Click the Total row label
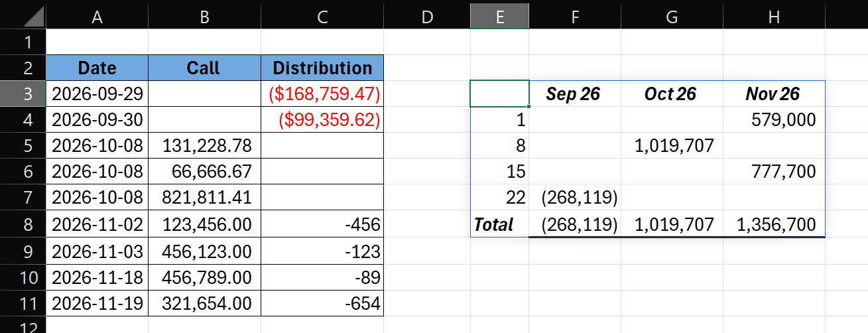868x333 pixels. coord(500,224)
